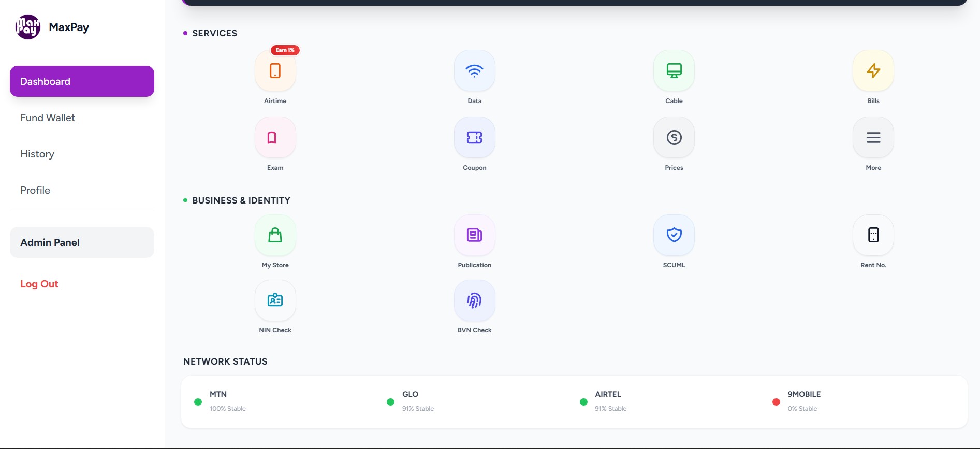980x449 pixels.
Task: Open the Admin Panel button
Action: point(82,242)
